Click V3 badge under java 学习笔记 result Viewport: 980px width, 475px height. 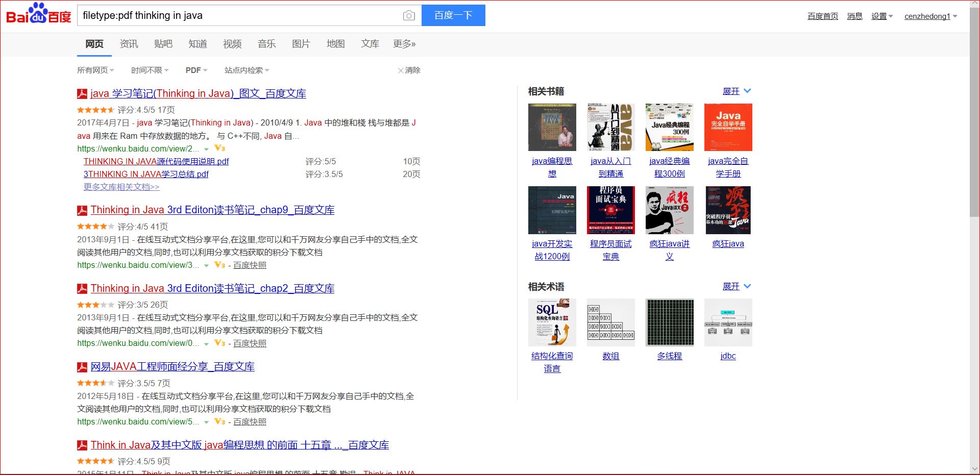220,148
